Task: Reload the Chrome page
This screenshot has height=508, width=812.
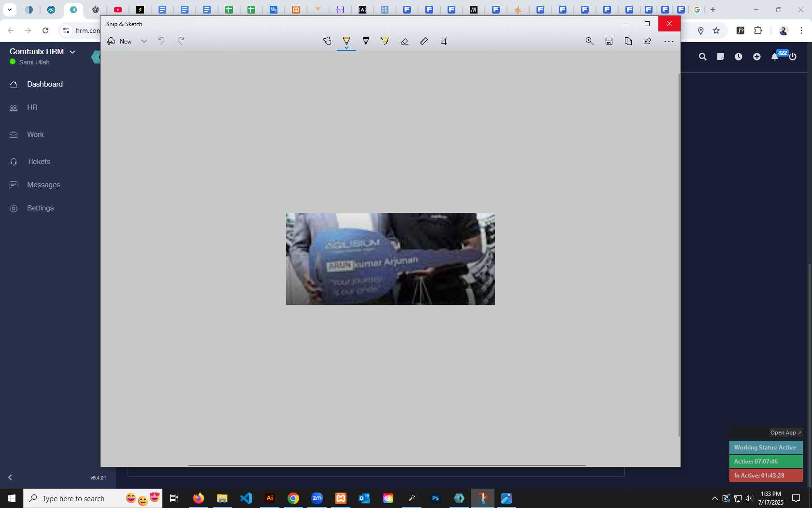Action: [45, 30]
